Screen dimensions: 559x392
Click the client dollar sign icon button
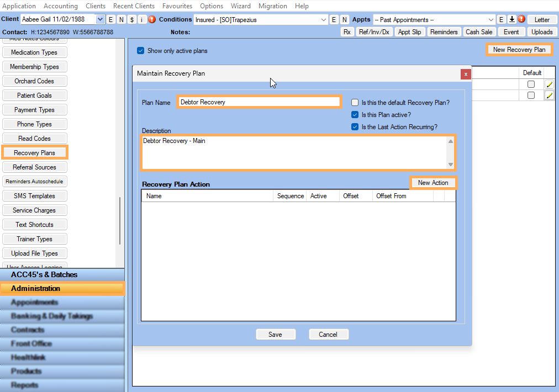[131, 20]
